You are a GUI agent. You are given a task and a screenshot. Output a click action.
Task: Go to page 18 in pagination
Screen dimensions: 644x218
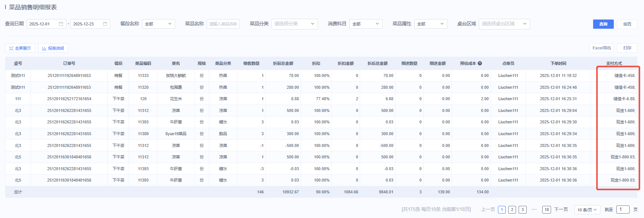(x=547, y=210)
